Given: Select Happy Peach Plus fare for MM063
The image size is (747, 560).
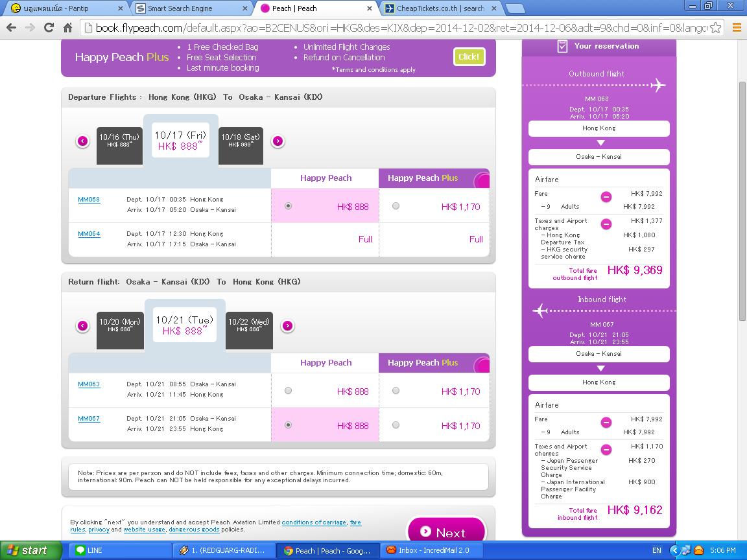Looking at the screenshot, I should tap(396, 390).
